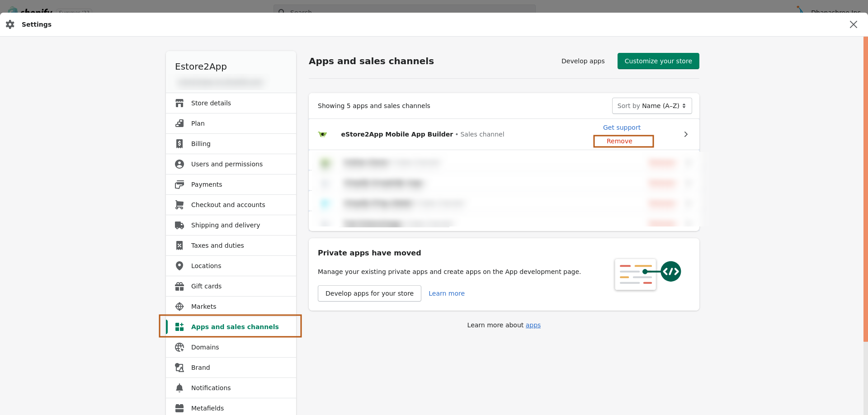Image resolution: width=868 pixels, height=415 pixels.
Task: Click Customize your store button
Action: [658, 61]
